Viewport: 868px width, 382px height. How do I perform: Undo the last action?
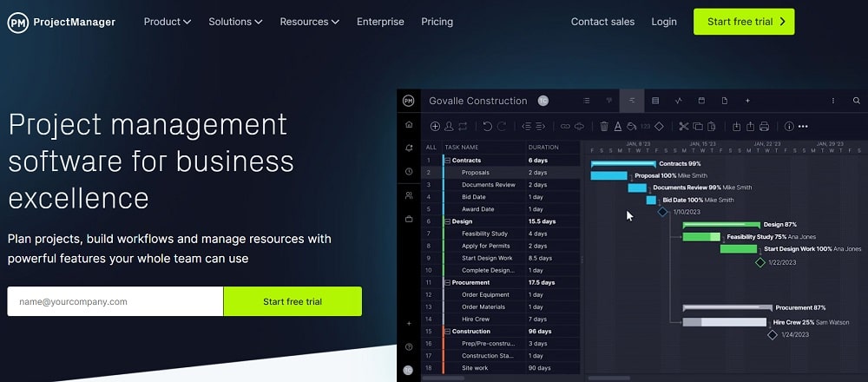(487, 126)
